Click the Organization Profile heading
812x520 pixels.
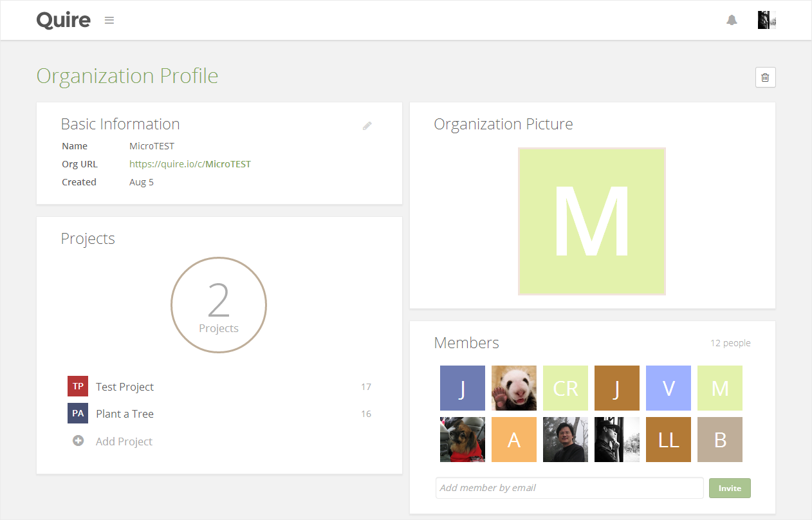tap(127, 76)
